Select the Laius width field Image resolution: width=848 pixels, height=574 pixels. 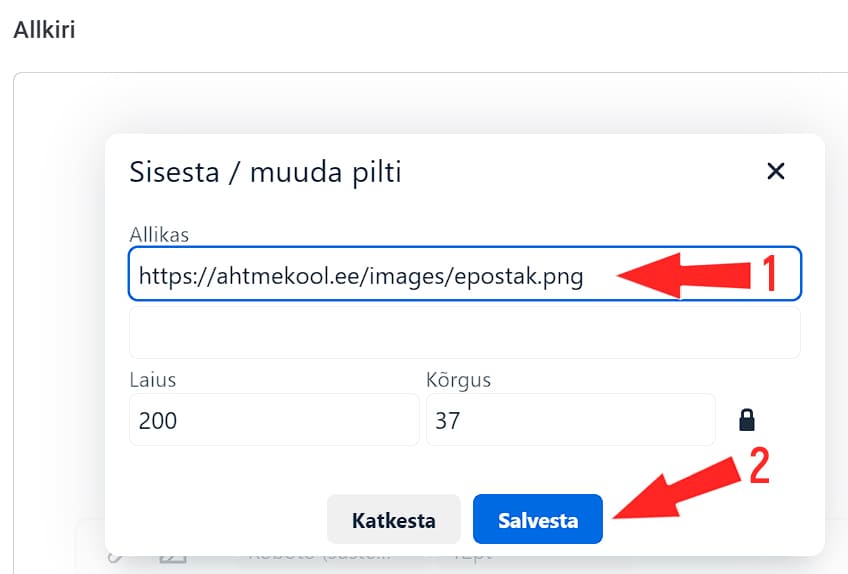coord(273,420)
